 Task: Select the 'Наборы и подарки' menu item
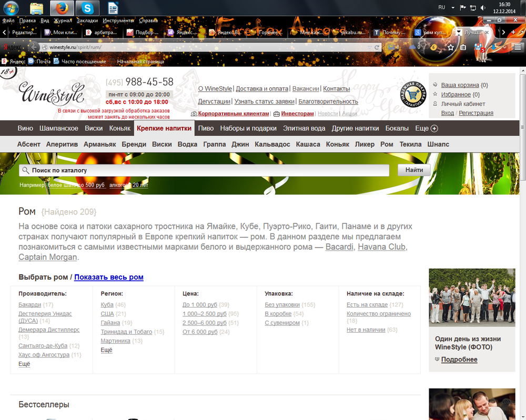click(x=248, y=128)
